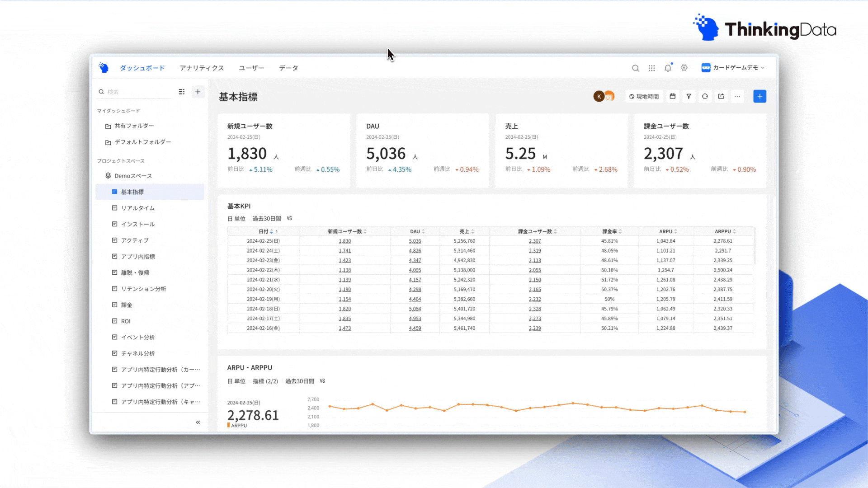Select the 基本指標 dashboard item
Screen dimensions: 868x488
click(150, 192)
